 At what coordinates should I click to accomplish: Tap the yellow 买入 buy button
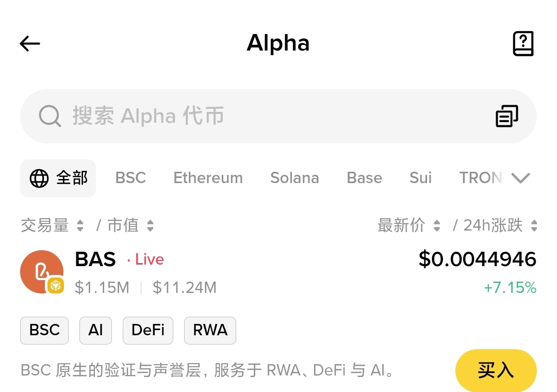496,370
